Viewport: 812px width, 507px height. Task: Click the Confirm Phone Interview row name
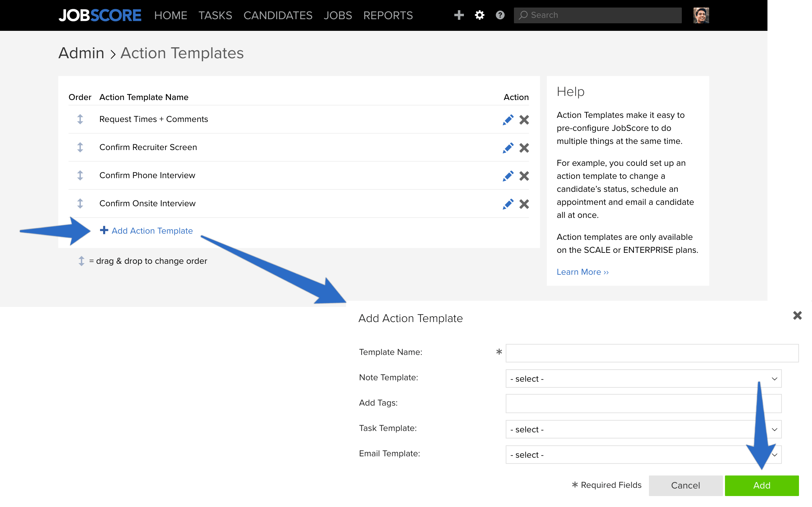pyautogui.click(x=147, y=175)
